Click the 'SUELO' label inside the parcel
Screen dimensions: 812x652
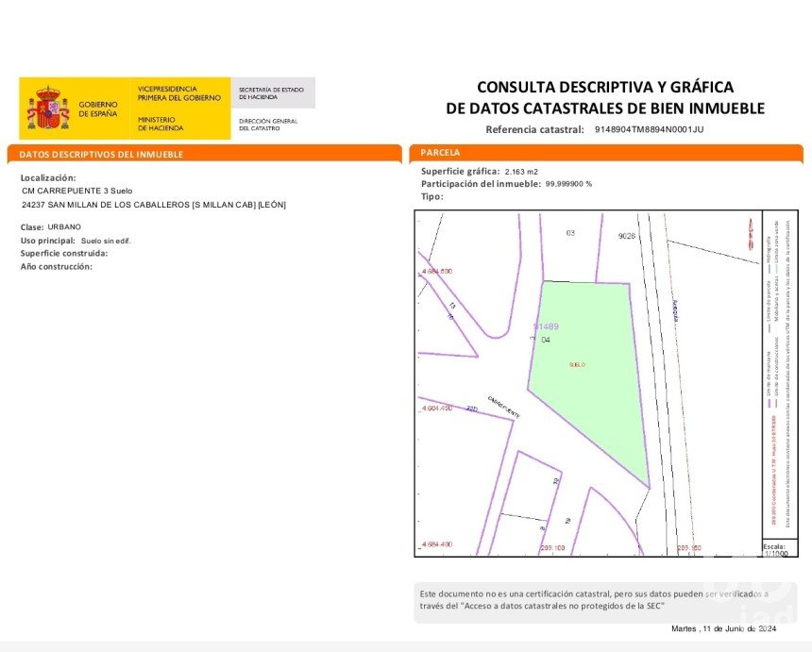(577, 365)
